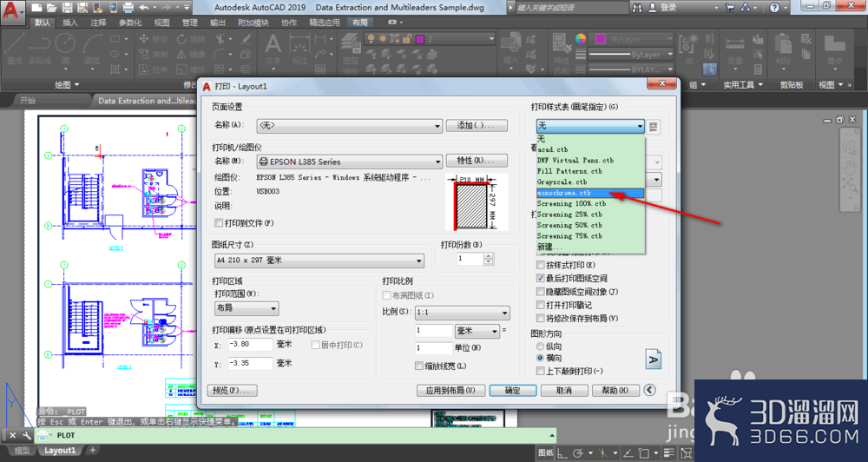Screen dimensions: 868x462
Task: Collapse plot dialog with round arrow button
Action: pos(650,390)
